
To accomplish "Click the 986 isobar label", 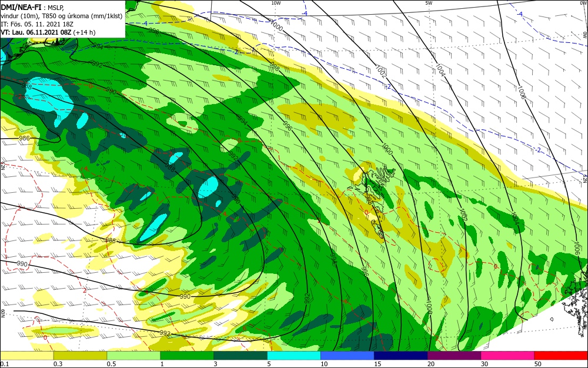I will [24, 138].
